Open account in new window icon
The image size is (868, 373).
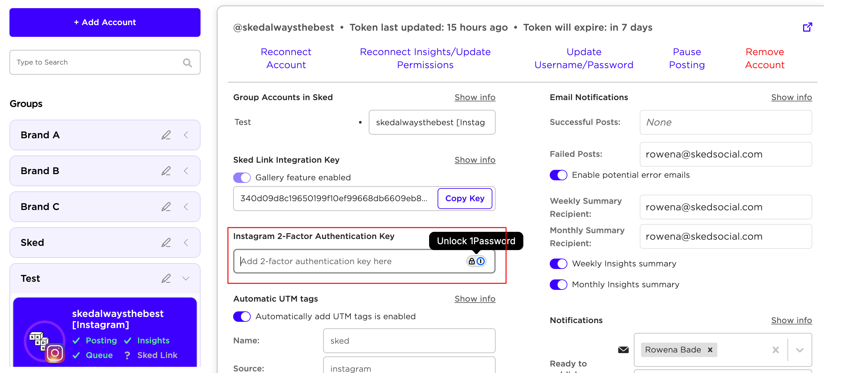tap(807, 27)
